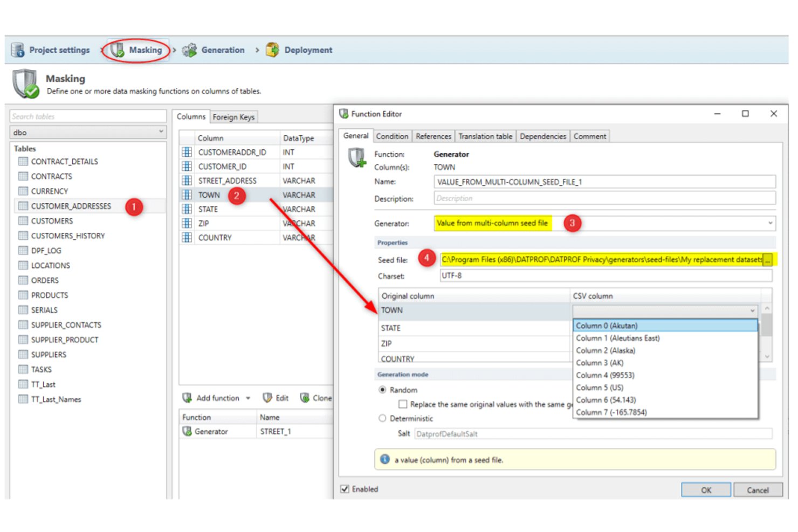Select the CONTRACTS table icon
The width and height of the screenshot is (798, 532).
23,176
